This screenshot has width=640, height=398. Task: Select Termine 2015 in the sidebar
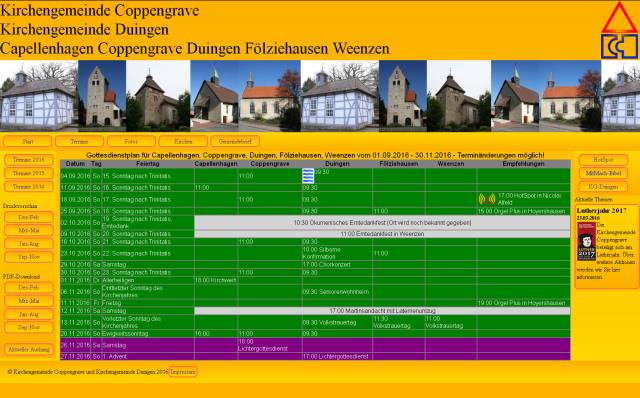[x=29, y=173]
